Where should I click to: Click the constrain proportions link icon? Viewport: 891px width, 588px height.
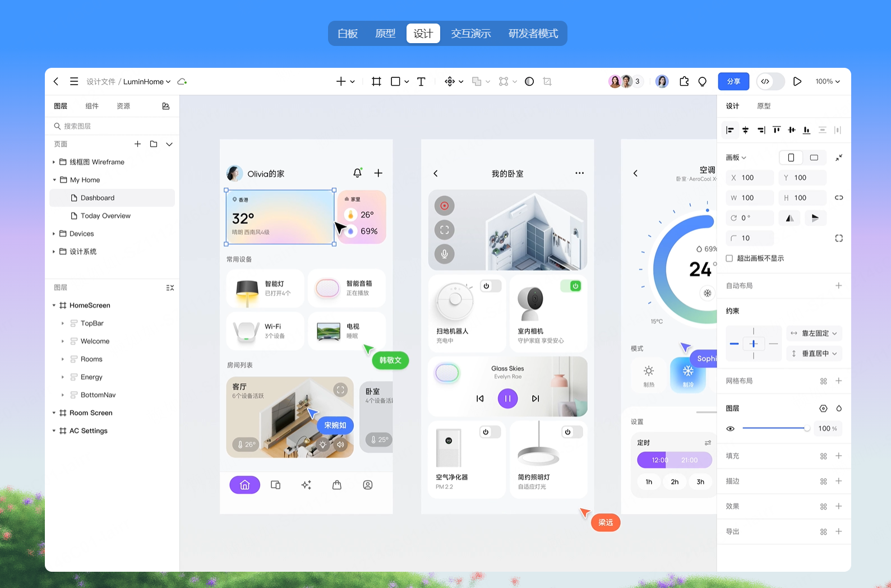[x=839, y=198]
